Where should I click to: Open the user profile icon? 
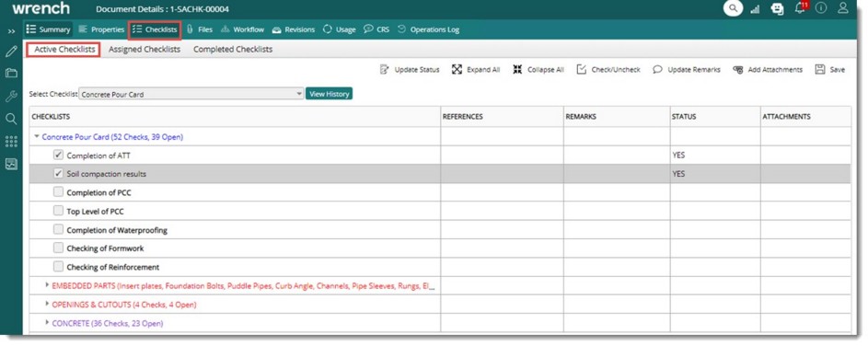tap(843, 8)
